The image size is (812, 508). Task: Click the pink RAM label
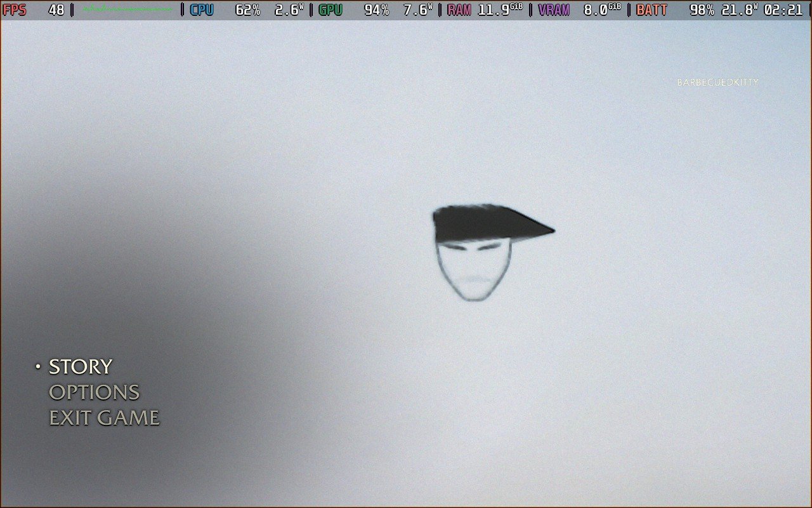click(459, 10)
